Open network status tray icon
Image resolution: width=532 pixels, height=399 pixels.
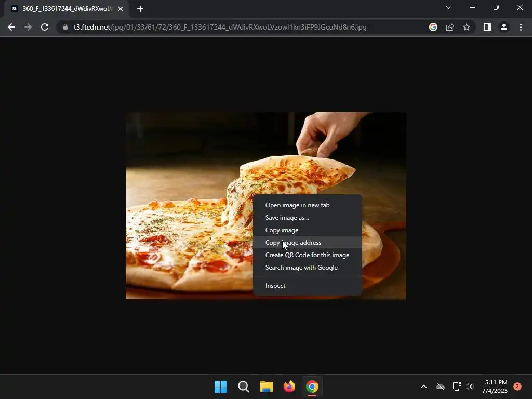pyautogui.click(x=457, y=387)
